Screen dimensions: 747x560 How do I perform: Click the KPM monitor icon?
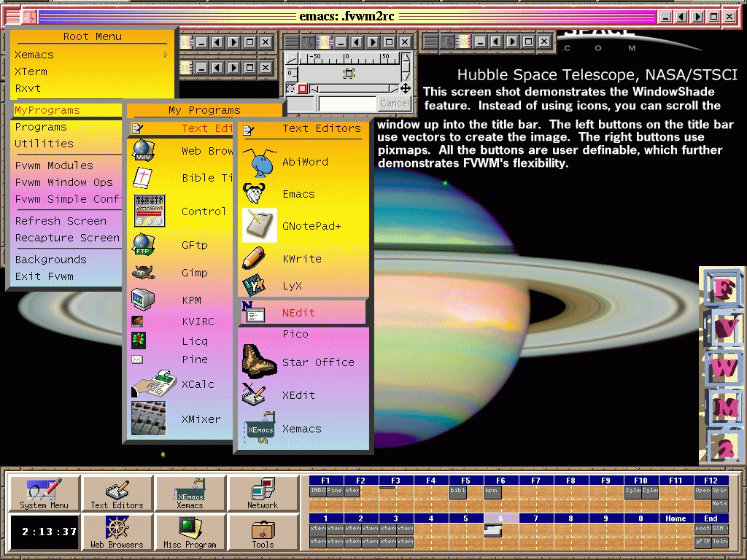pyautogui.click(x=143, y=300)
